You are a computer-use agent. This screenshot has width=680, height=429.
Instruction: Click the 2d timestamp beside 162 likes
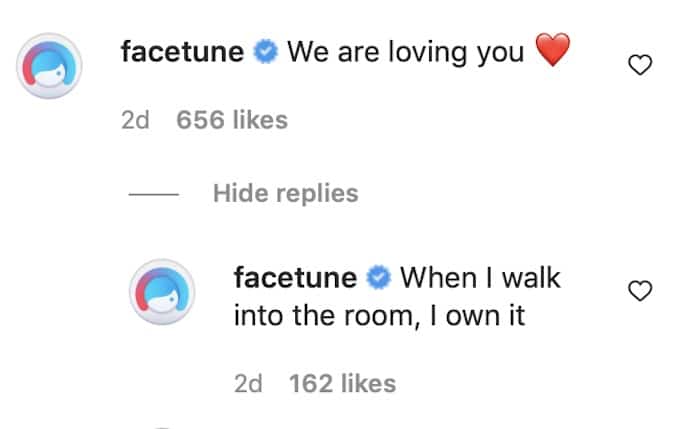point(247,383)
